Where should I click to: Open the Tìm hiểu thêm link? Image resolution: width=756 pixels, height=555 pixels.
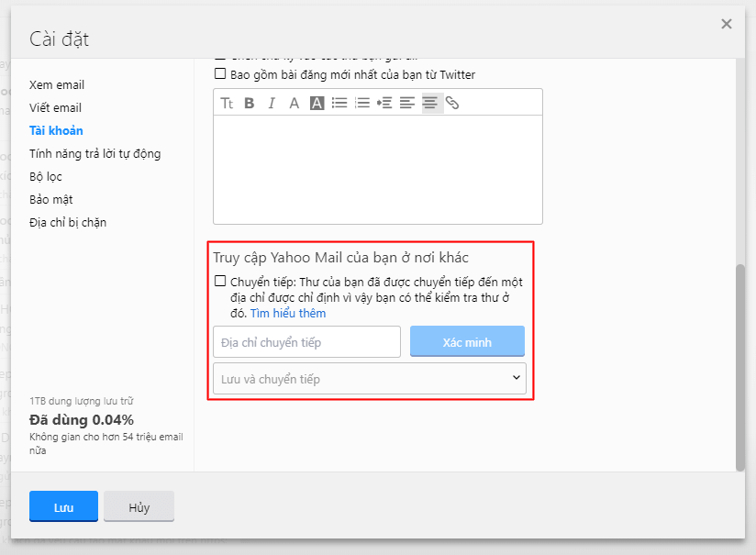[x=288, y=313]
